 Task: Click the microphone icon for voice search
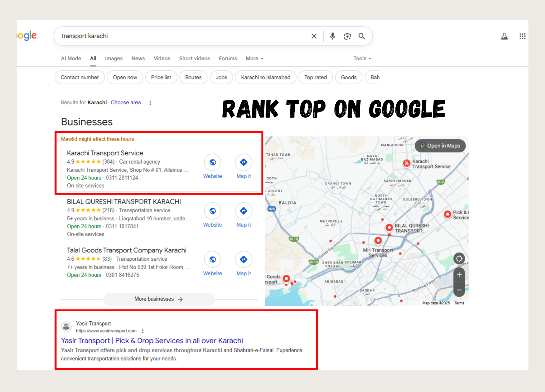(332, 36)
